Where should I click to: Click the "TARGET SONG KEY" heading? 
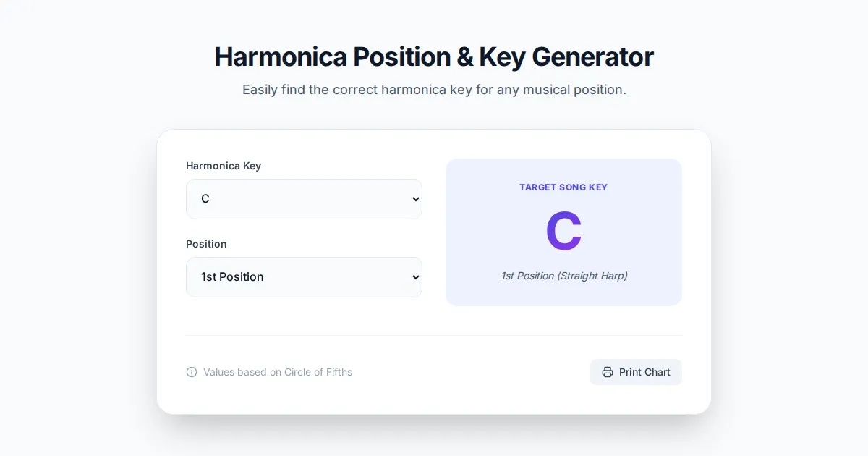[x=563, y=187]
